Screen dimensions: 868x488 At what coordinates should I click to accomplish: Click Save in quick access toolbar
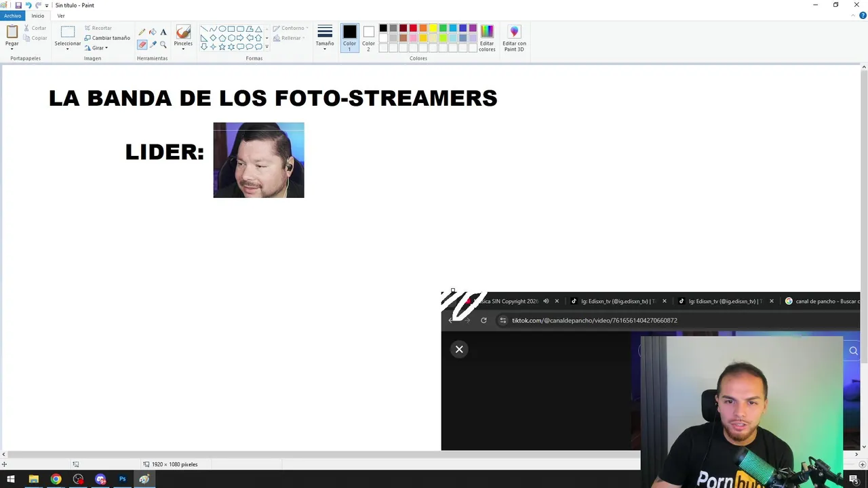(x=18, y=5)
